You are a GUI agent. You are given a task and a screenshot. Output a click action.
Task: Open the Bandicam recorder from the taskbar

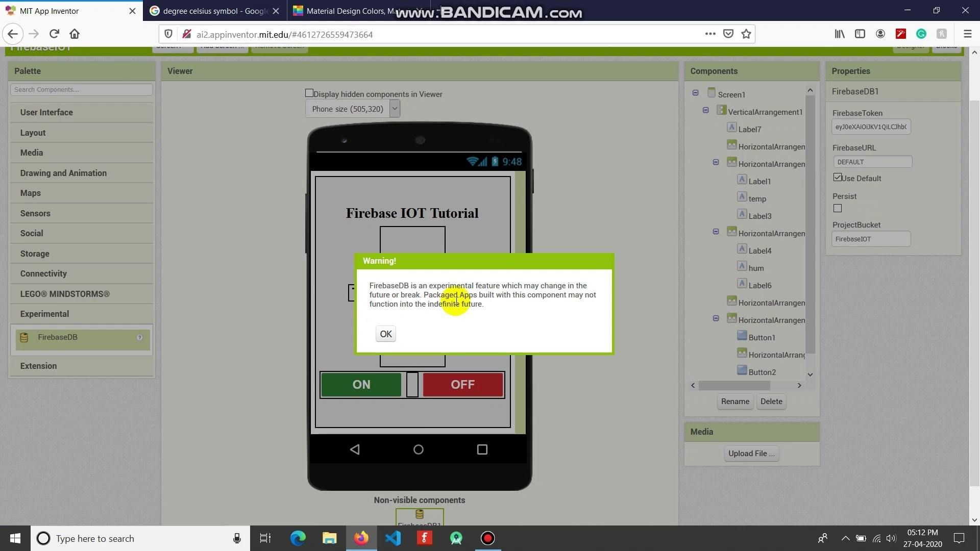click(x=487, y=538)
